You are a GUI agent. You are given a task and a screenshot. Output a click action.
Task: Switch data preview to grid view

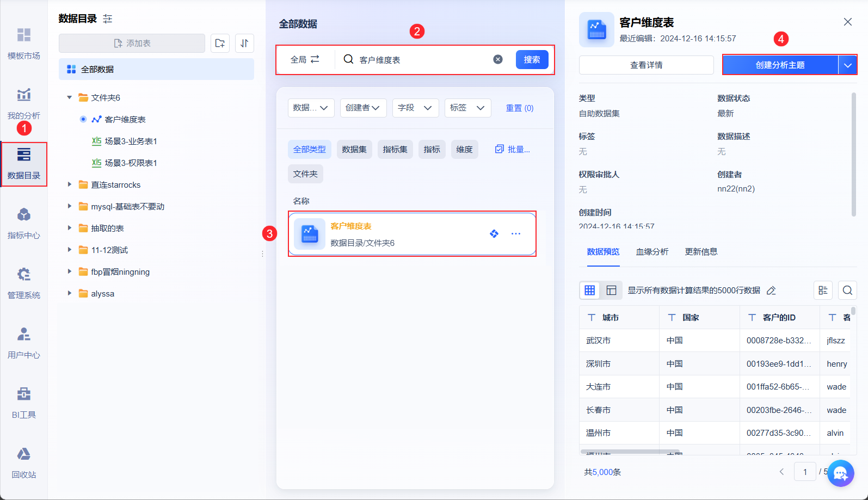[590, 290]
